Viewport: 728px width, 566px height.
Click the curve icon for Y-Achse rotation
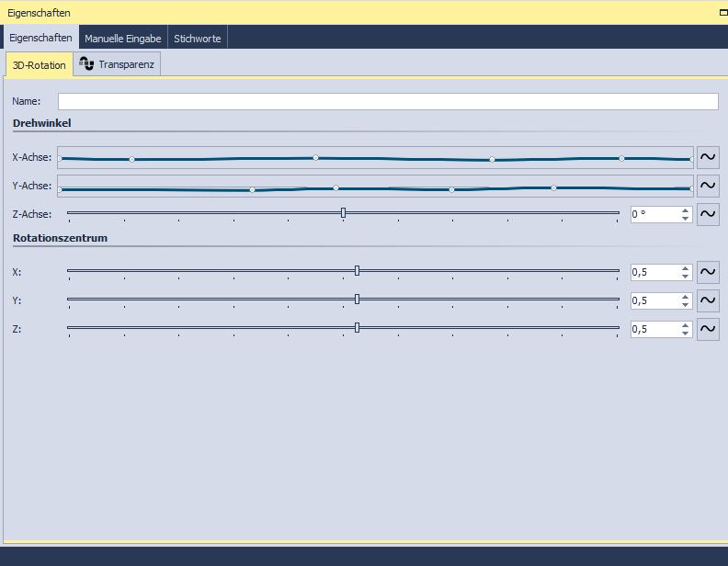[708, 186]
